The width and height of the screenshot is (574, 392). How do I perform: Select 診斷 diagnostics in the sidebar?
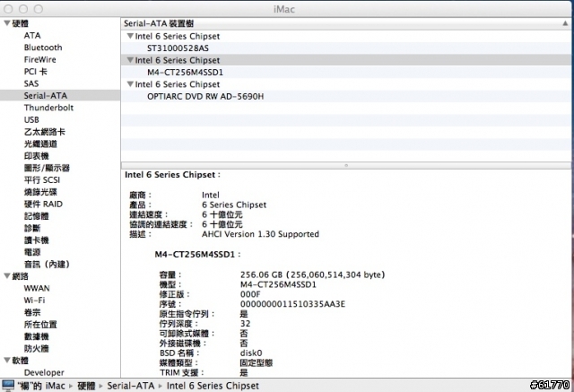pyautogui.click(x=32, y=228)
